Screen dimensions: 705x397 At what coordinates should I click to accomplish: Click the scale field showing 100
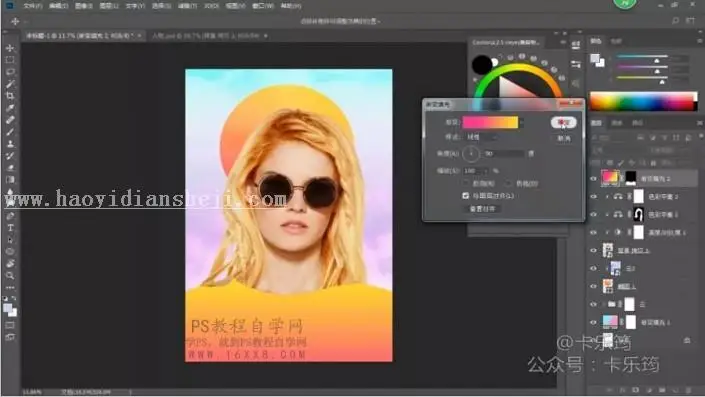473,171
